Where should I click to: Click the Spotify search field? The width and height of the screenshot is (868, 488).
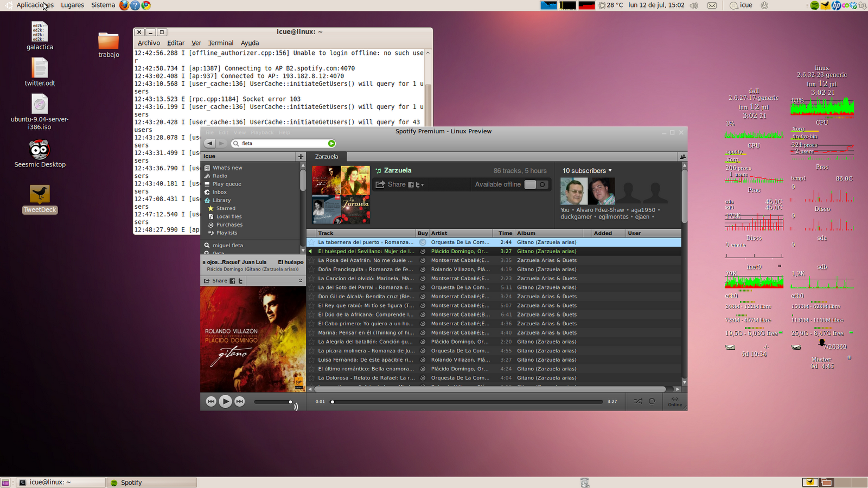coord(283,143)
